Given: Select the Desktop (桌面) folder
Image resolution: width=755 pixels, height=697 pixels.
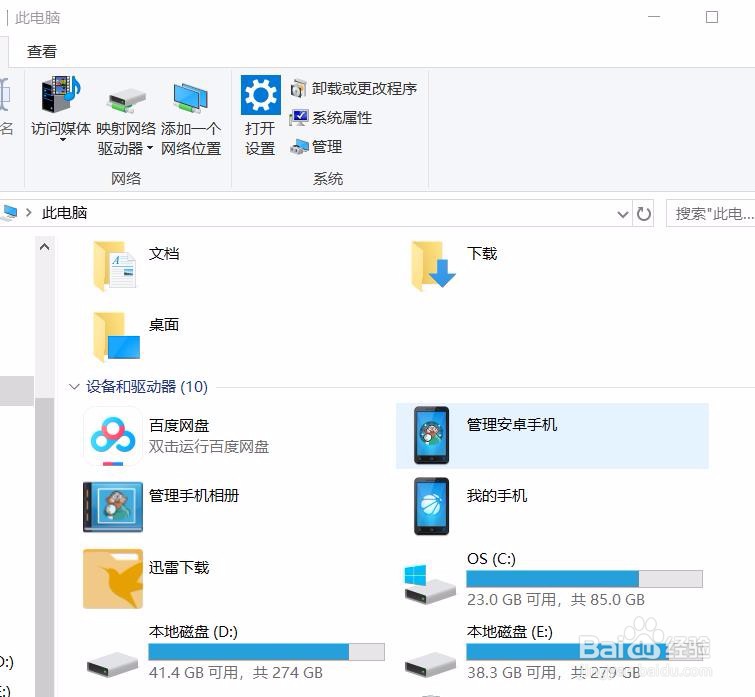Looking at the screenshot, I should tap(117, 336).
